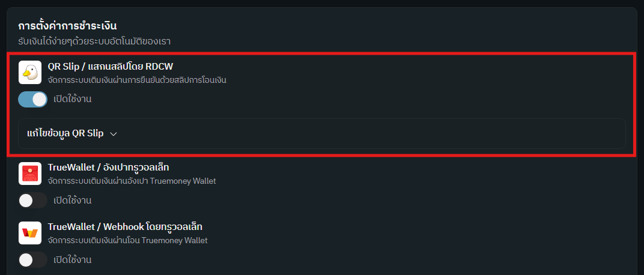Click the เปิดใช้งาน label under QR Slip
644x275 pixels.
(x=72, y=99)
